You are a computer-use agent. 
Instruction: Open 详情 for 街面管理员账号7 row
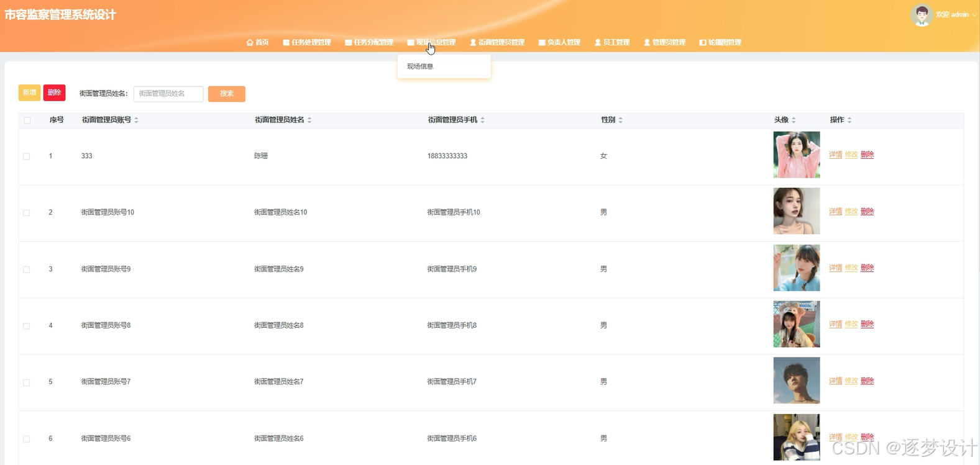(836, 381)
